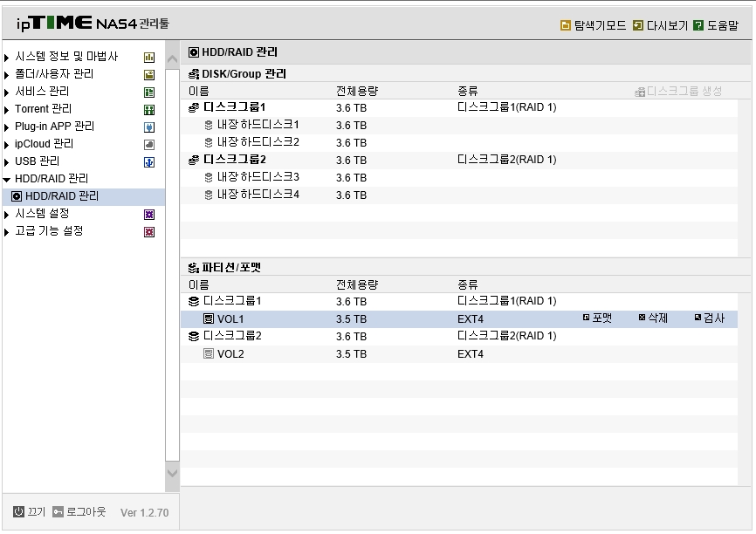The width and height of the screenshot is (756, 534).
Task: Click the sidebar scroll up arrow
Action: 172,59
